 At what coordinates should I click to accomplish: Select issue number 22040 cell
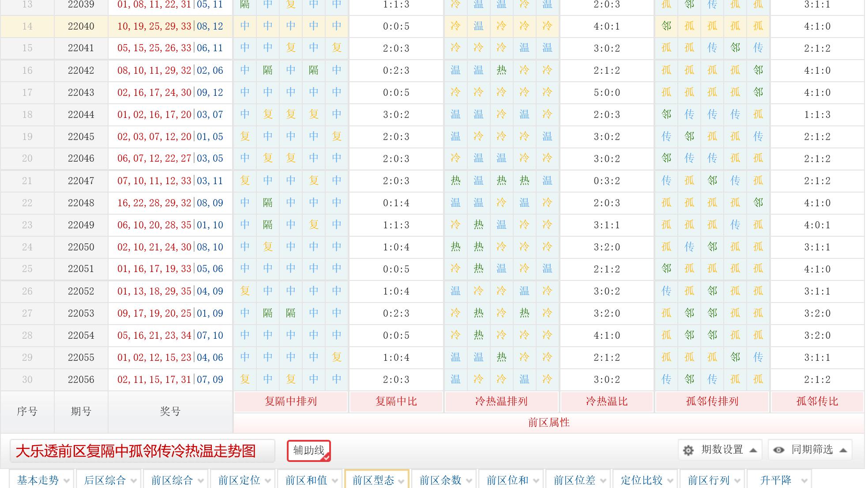coord(81,26)
